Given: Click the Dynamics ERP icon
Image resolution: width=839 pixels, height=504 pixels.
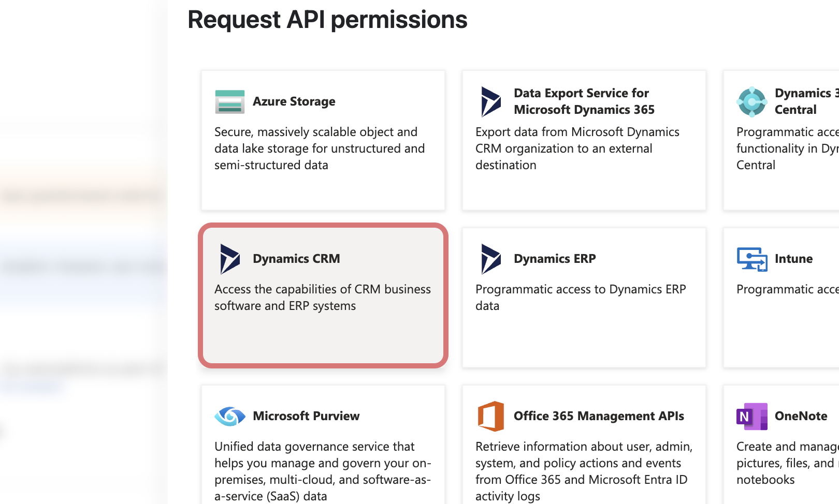Looking at the screenshot, I should 490,259.
